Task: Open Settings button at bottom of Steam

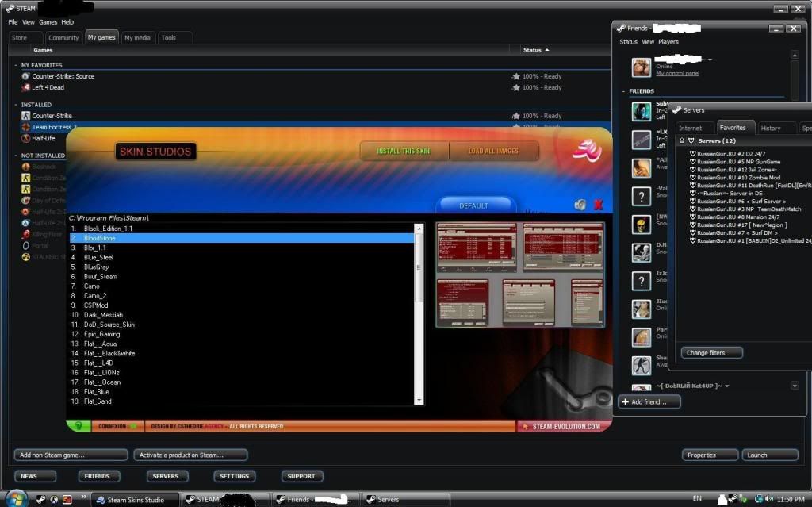Action: point(235,476)
